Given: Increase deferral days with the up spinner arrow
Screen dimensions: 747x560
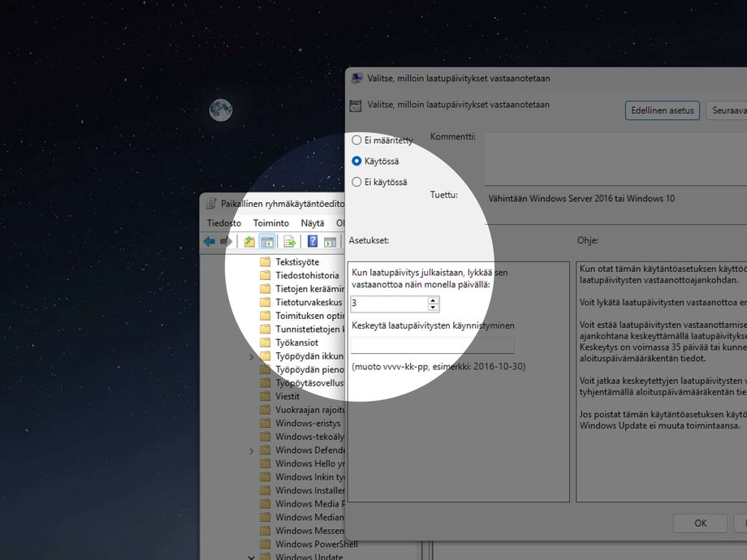Looking at the screenshot, I should point(433,299).
